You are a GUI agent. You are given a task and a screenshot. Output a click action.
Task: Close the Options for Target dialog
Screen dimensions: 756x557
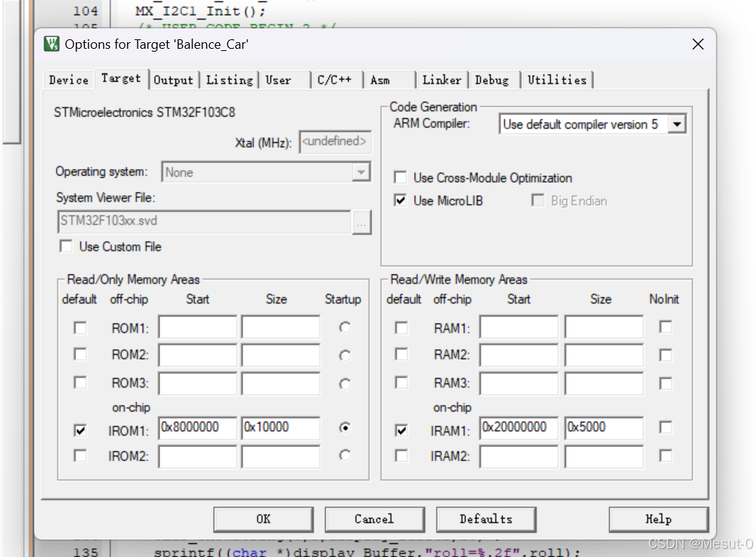pyautogui.click(x=697, y=44)
